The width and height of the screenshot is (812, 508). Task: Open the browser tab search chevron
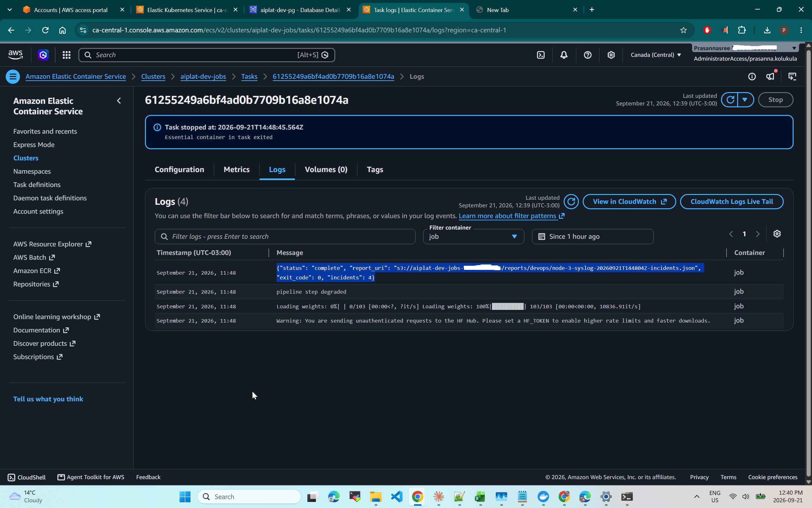tap(10, 10)
